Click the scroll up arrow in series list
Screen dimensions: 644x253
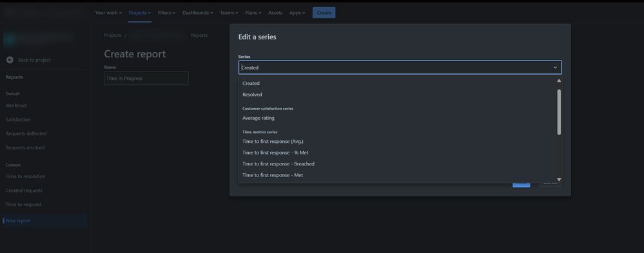[559, 80]
